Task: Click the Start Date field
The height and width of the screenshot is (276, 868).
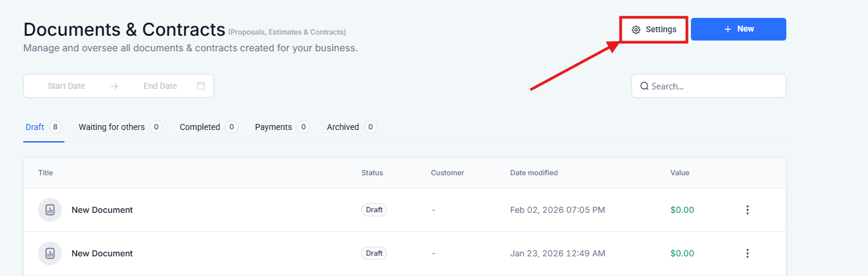Action: pyautogui.click(x=67, y=86)
